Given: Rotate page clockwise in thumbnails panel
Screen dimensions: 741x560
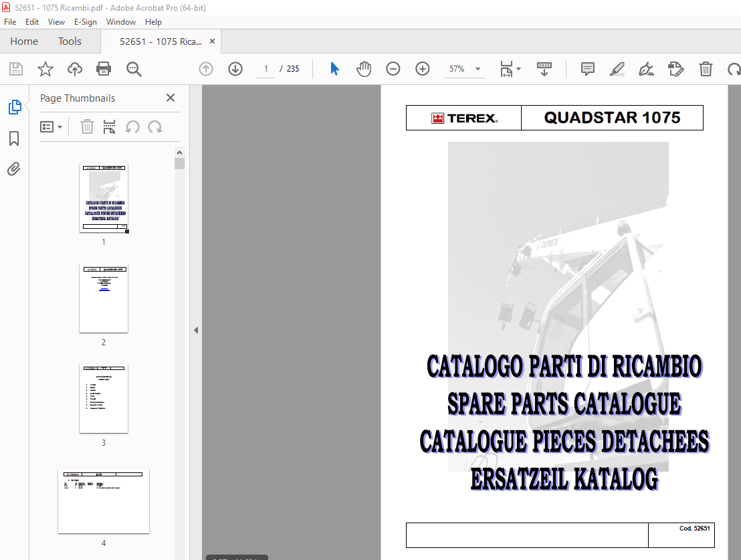Looking at the screenshot, I should (x=155, y=126).
